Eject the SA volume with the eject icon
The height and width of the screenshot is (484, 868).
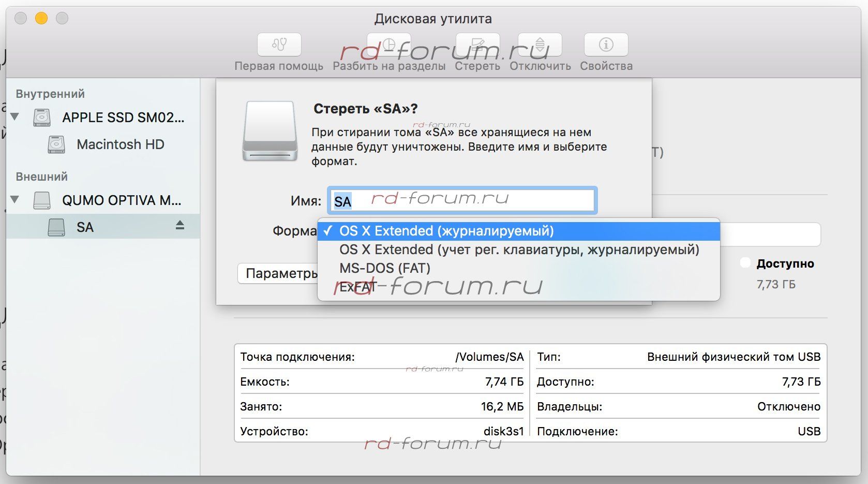point(179,225)
